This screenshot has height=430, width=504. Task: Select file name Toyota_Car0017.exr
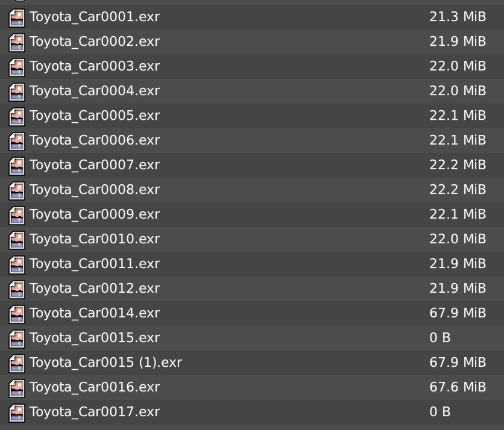pyautogui.click(x=95, y=413)
